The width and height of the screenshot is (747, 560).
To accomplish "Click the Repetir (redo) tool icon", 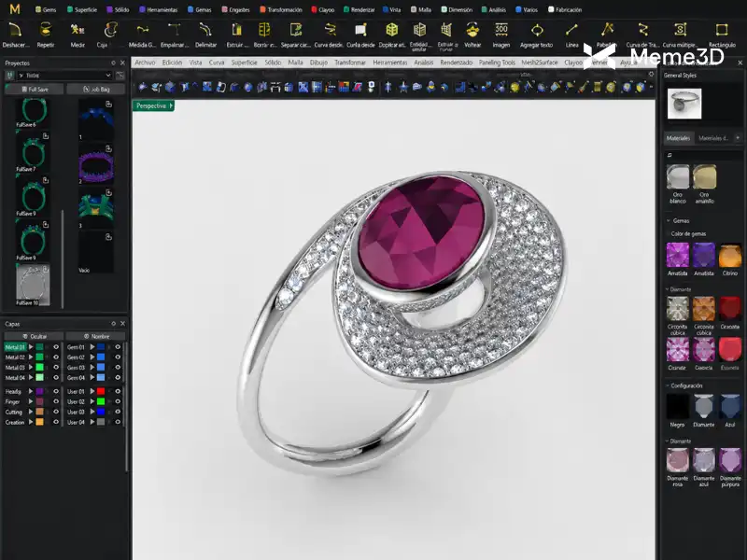I will (x=45, y=30).
